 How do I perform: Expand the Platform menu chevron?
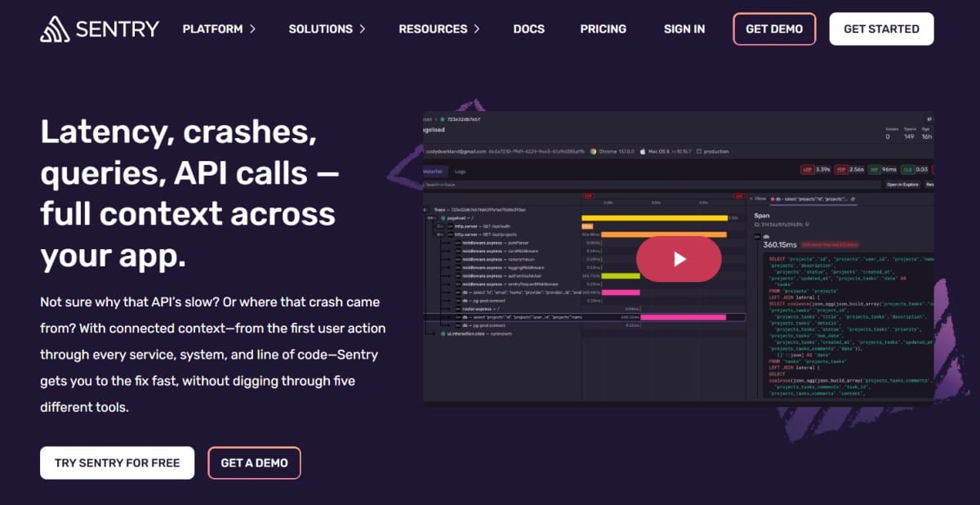252,29
